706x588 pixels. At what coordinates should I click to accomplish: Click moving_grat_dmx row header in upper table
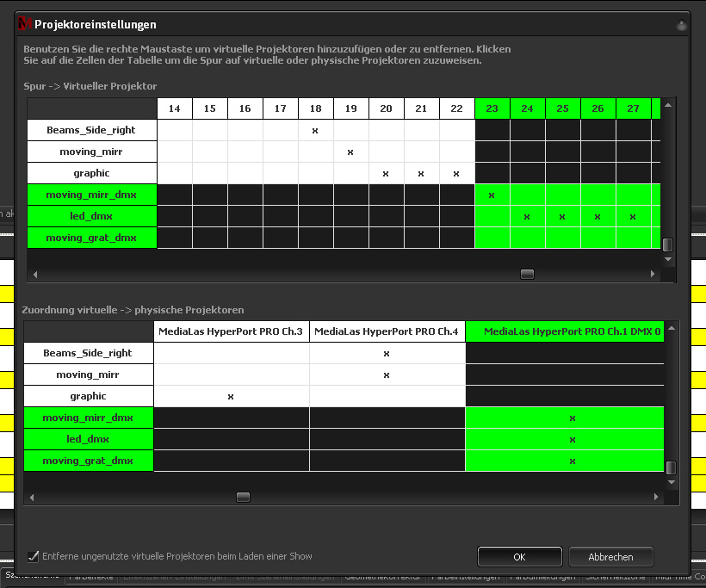[92, 238]
